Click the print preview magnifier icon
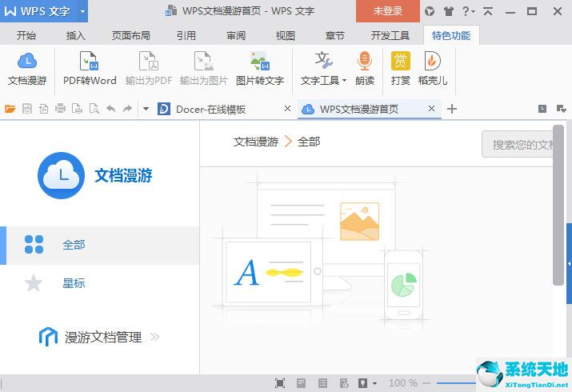This screenshot has height=392, width=572. pos(94,109)
